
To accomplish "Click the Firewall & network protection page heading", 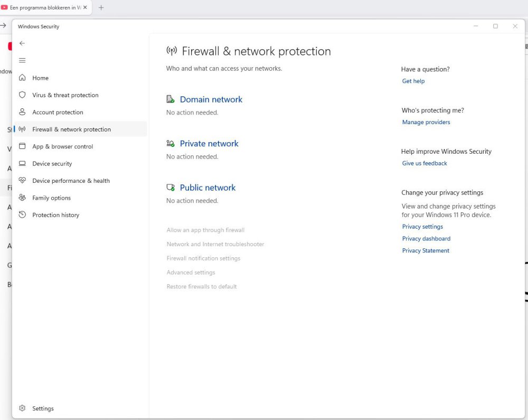I will pyautogui.click(x=256, y=51).
